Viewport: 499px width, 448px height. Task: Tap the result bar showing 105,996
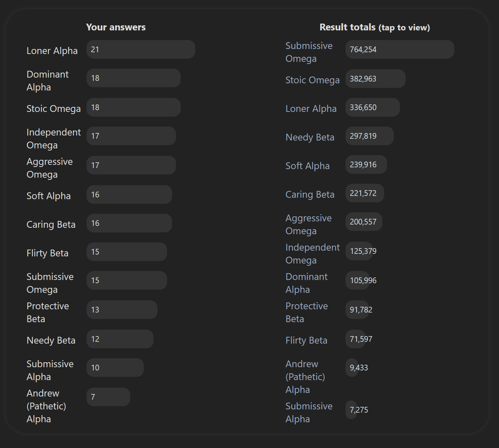coord(358,280)
